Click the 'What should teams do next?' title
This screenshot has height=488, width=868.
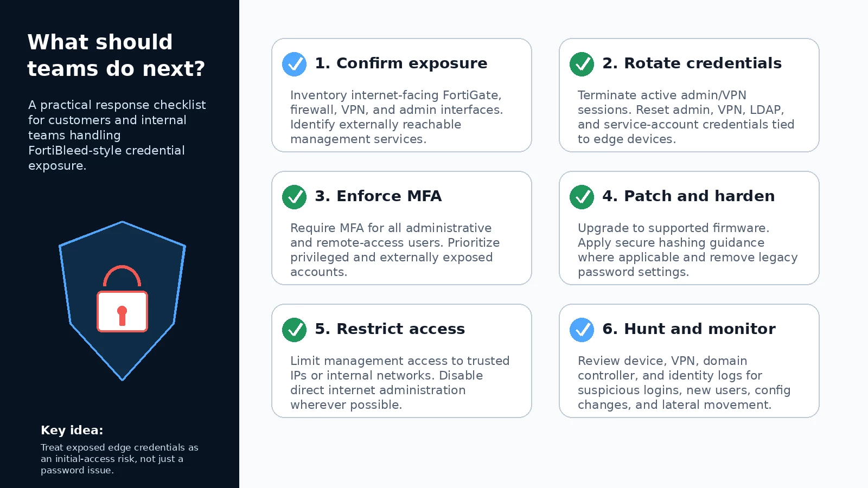coord(116,55)
